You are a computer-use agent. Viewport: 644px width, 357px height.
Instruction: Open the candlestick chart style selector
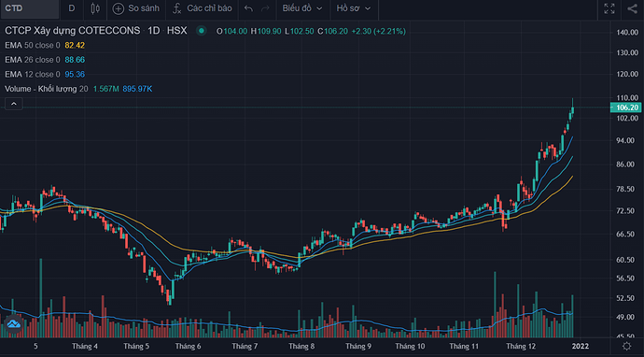pyautogui.click(x=95, y=8)
